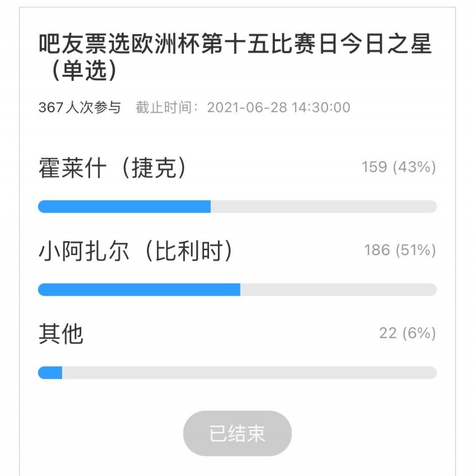Click the 186 (51%) vote count
The height and width of the screenshot is (476, 475).
pos(400,250)
